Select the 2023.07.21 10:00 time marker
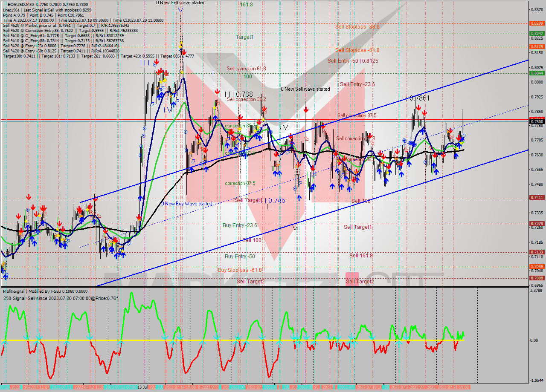 (453, 387)
